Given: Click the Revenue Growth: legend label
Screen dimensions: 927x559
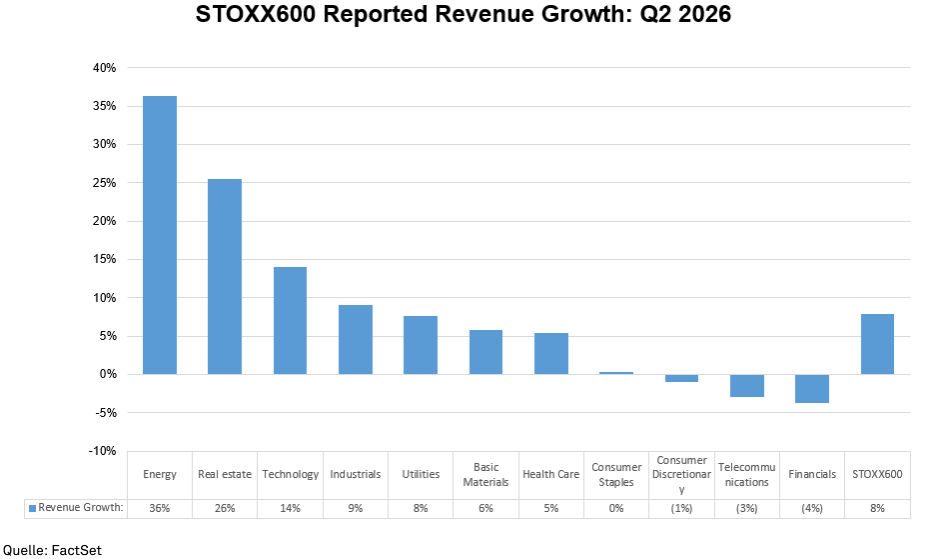Looking at the screenshot, I should pos(81,508).
